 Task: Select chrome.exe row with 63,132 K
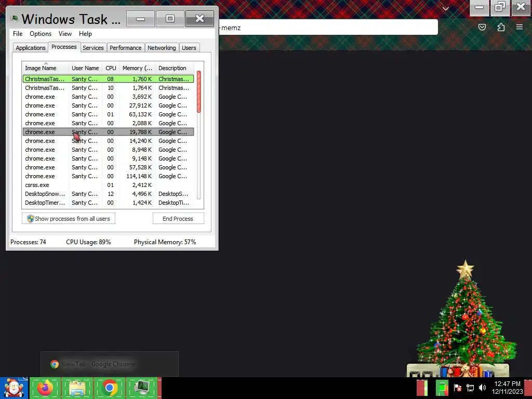pos(108,114)
